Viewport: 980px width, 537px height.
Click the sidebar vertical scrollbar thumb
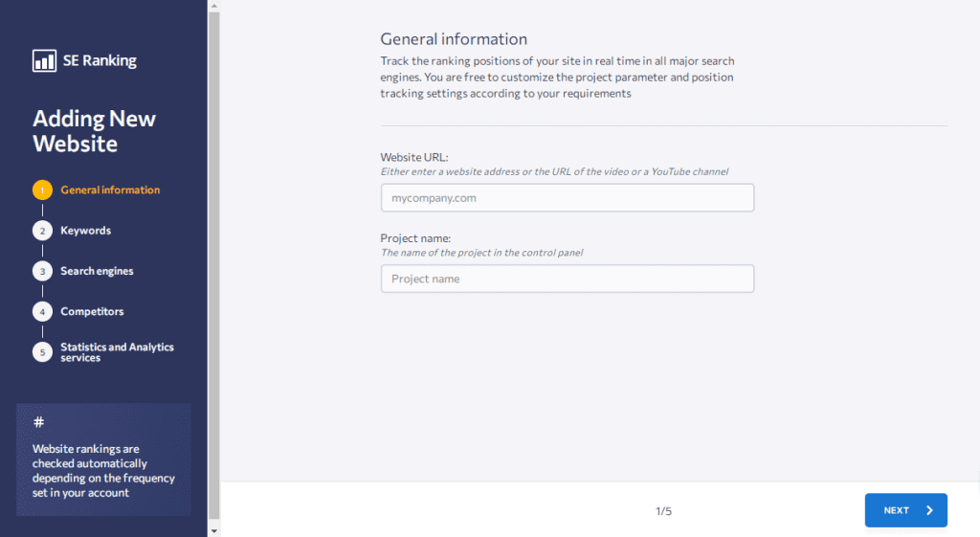[x=213, y=266]
